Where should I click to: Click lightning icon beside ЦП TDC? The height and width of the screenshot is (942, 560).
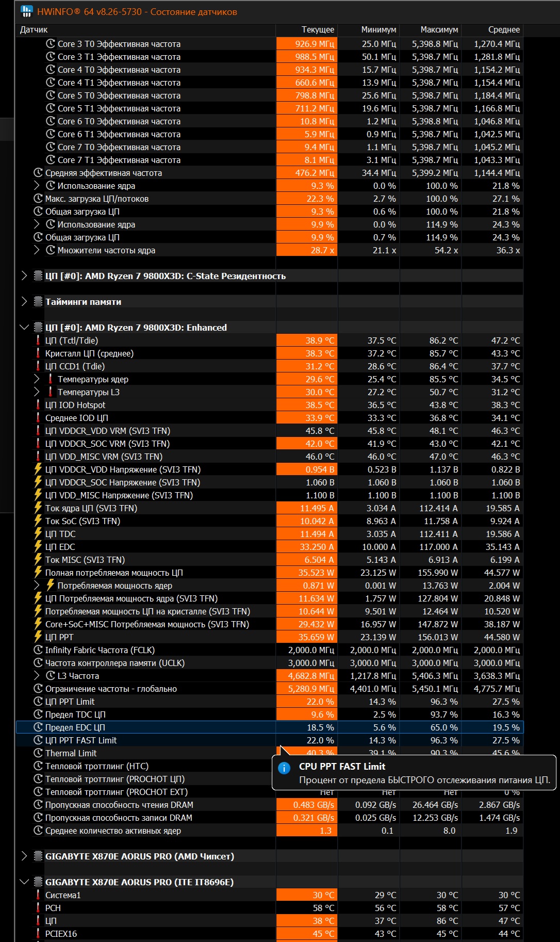pos(38,534)
